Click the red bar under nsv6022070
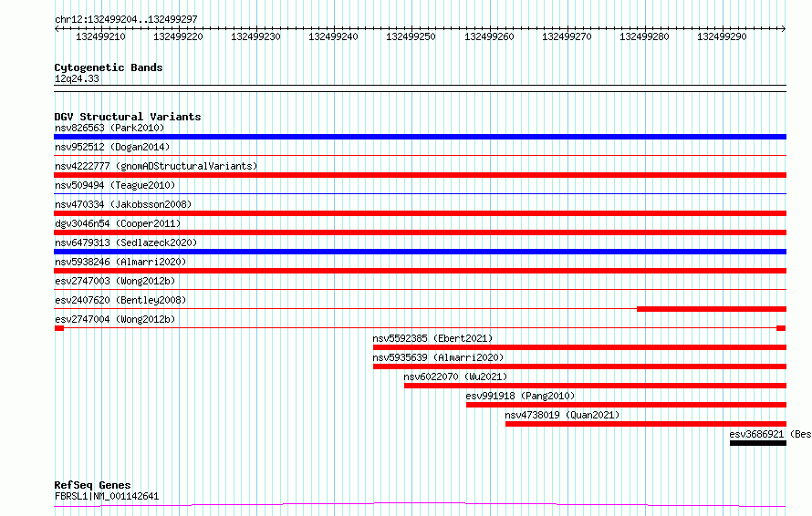 (x=595, y=386)
